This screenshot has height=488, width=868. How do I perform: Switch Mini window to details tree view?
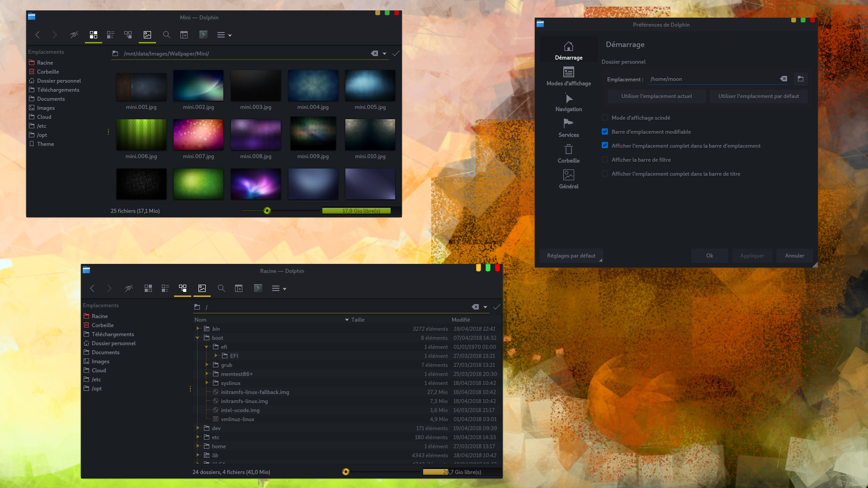click(128, 35)
